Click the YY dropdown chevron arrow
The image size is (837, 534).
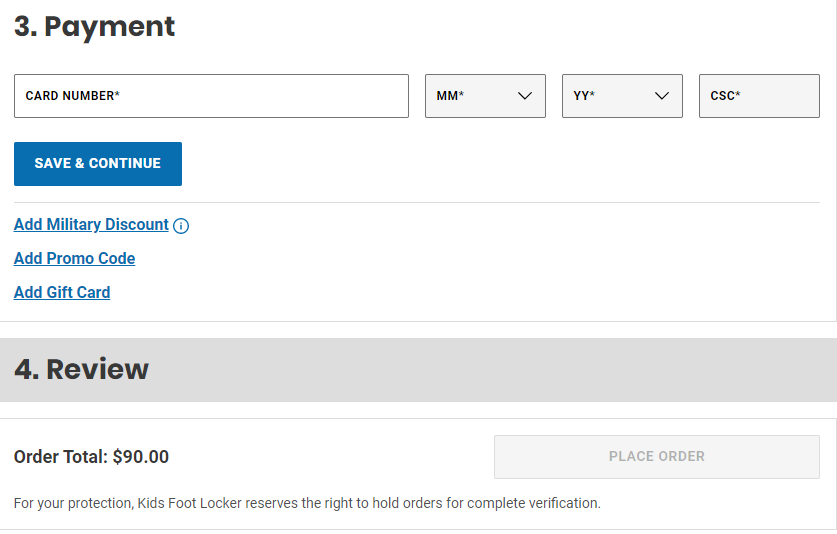tap(661, 96)
